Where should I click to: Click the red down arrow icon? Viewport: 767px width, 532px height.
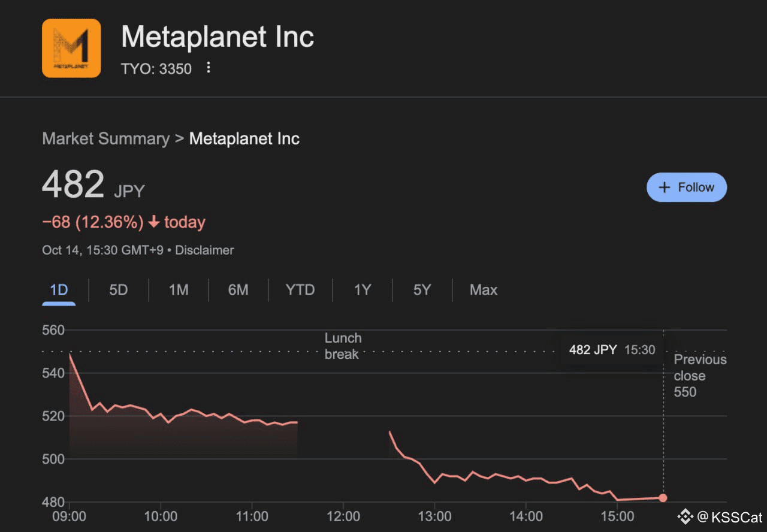pyautogui.click(x=154, y=222)
